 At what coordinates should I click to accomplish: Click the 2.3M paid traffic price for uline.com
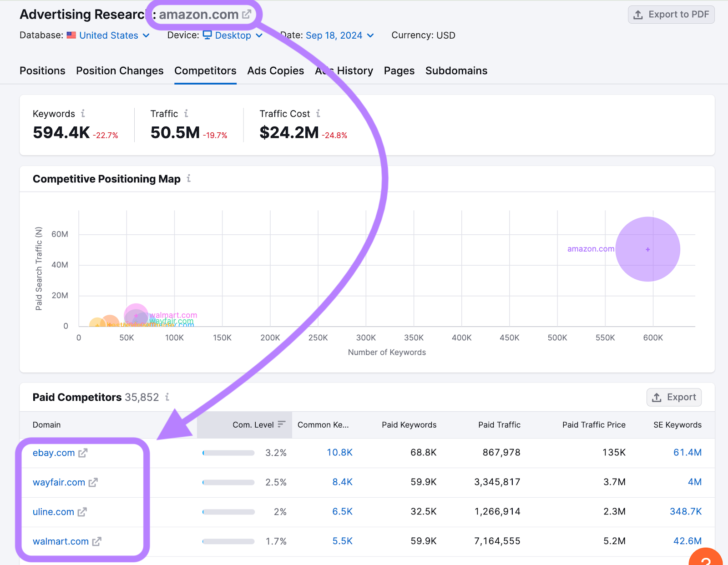click(x=615, y=512)
